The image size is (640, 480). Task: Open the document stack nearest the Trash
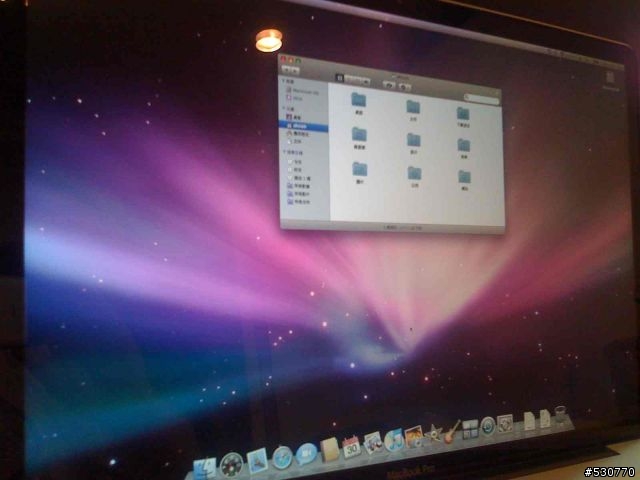(545, 418)
